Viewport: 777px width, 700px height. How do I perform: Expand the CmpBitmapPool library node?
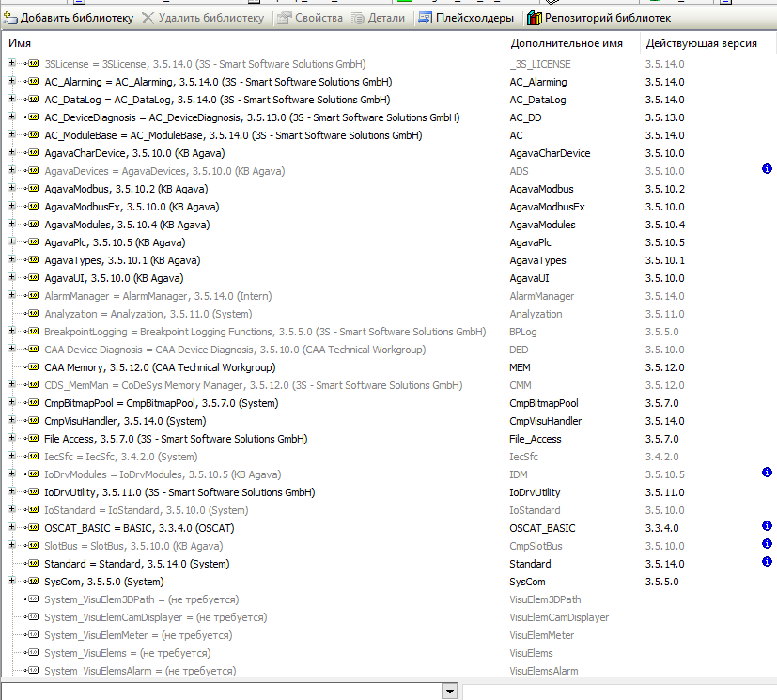tap(11, 402)
